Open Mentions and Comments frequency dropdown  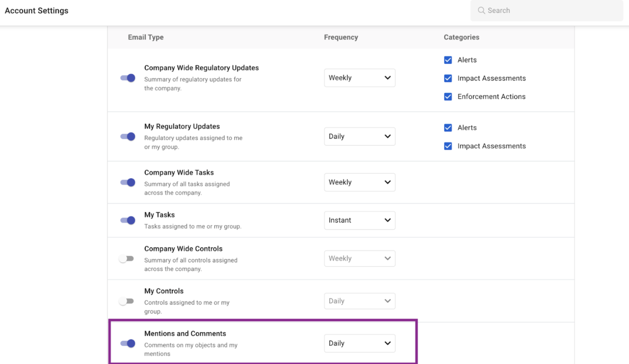click(x=359, y=343)
